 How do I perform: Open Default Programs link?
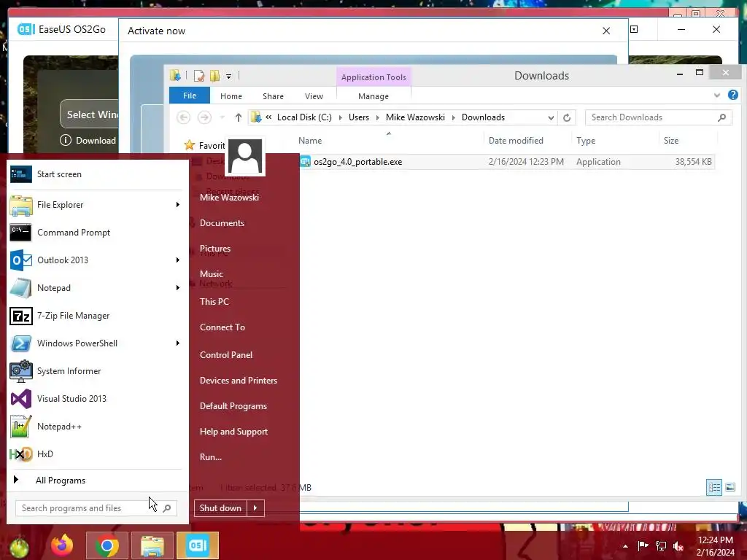click(233, 406)
